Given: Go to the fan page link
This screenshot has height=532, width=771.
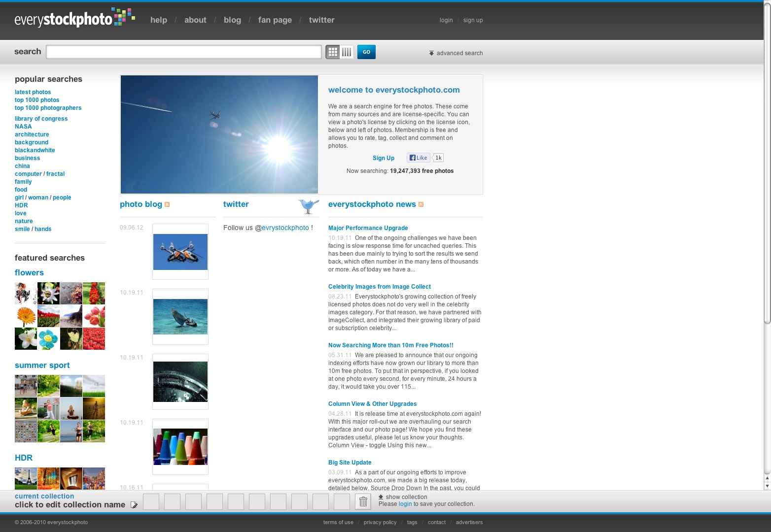Looking at the screenshot, I should pos(275,20).
